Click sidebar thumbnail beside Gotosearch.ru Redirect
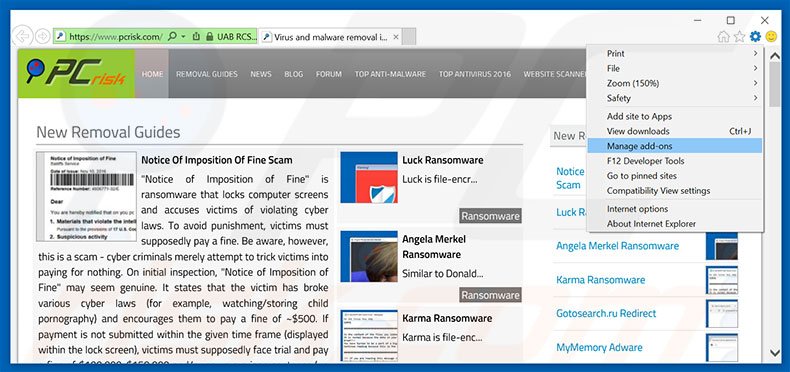The image size is (790, 372). (x=721, y=314)
